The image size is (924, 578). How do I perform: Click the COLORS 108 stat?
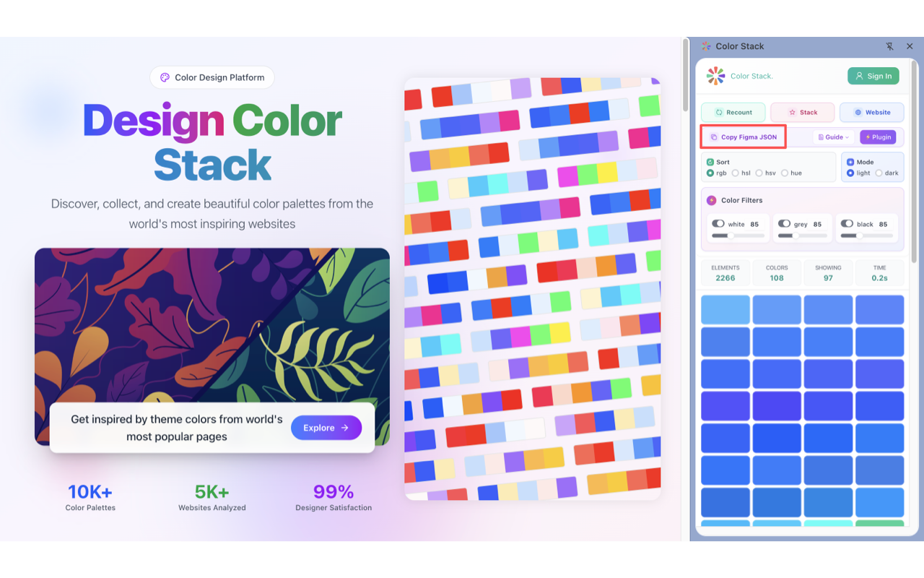[x=777, y=272]
